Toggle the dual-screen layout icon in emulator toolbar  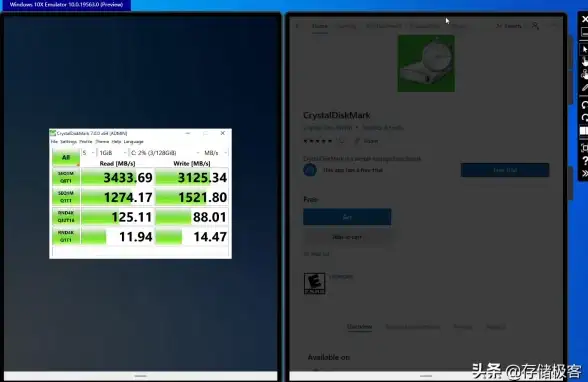pos(584,131)
